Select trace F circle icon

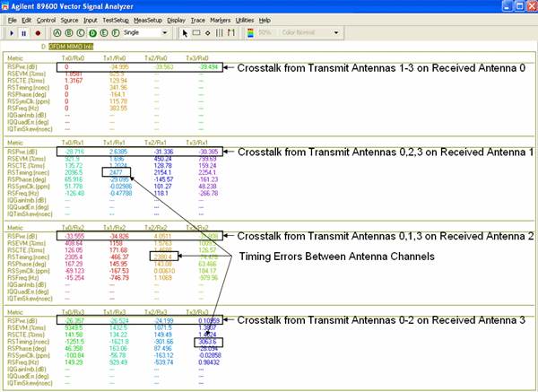[x=114, y=32]
